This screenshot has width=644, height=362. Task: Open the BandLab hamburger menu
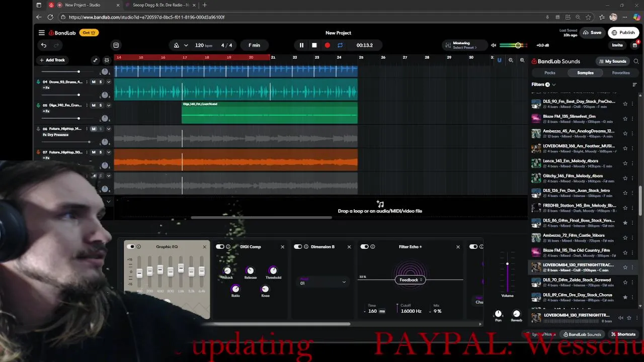click(42, 33)
